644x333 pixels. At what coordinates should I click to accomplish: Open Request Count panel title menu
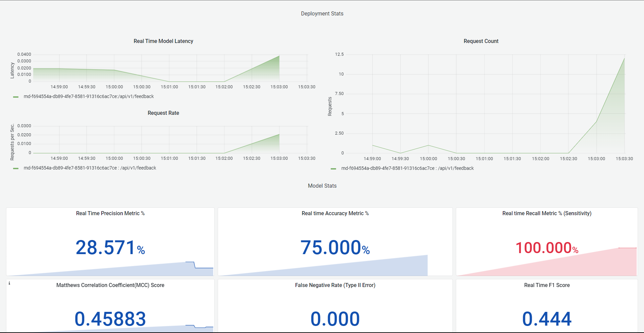pos(481,41)
